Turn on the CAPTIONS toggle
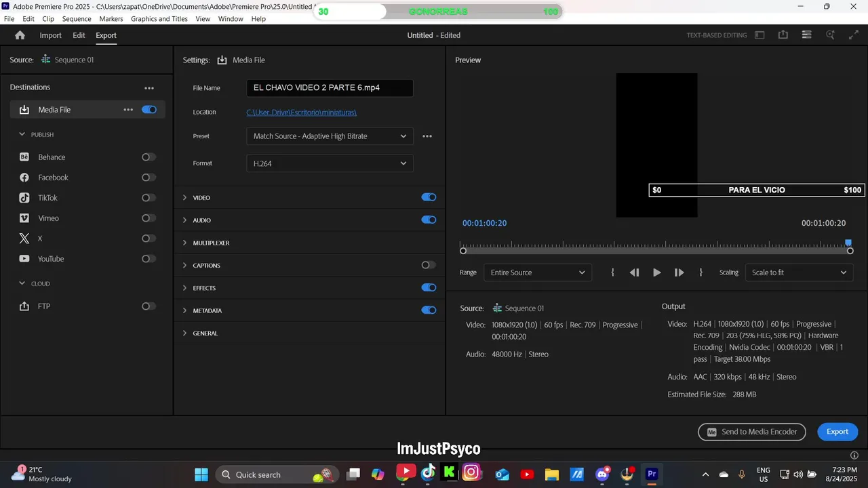 click(429, 265)
